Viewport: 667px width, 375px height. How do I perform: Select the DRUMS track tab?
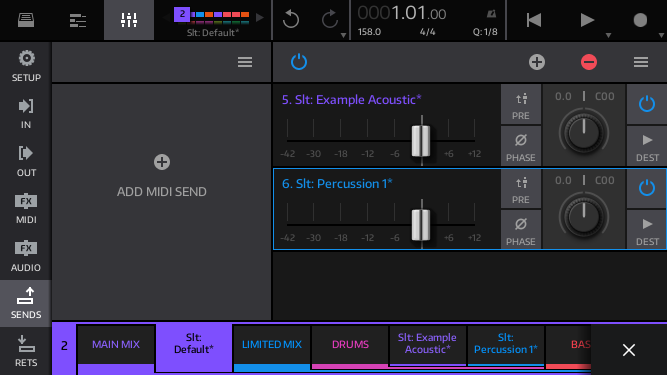point(350,346)
